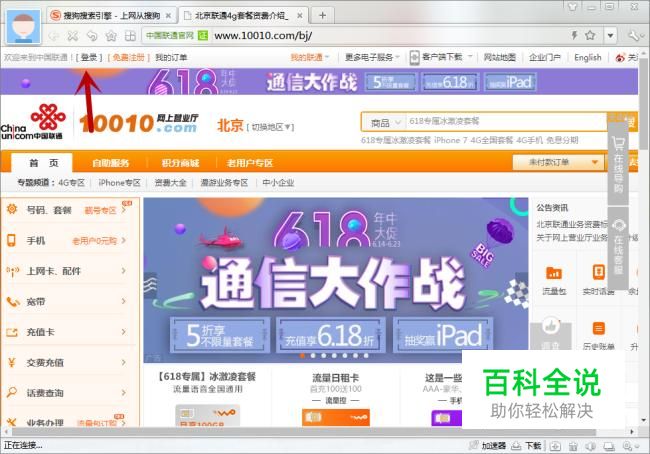Open the online customer service floating button
The image size is (650, 454).
619,248
